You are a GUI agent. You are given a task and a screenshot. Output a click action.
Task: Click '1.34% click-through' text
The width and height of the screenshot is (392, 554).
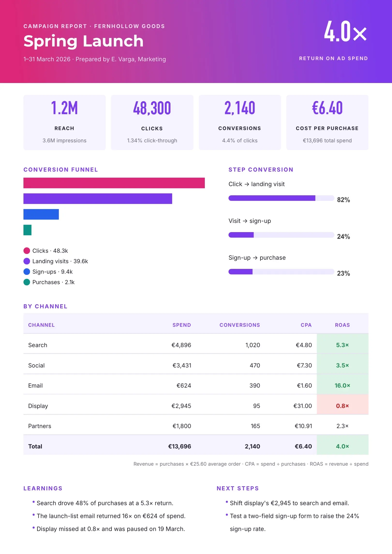[152, 140]
